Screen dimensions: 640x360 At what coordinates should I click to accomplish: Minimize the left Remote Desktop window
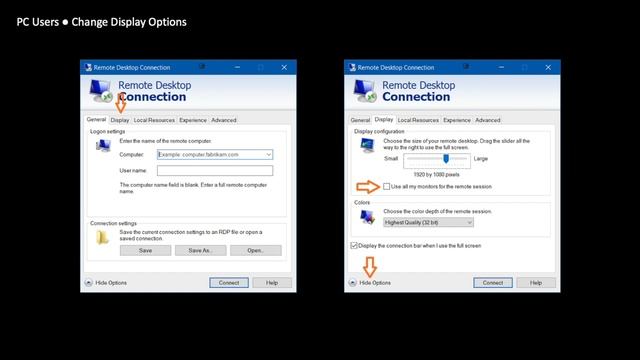(x=237, y=67)
